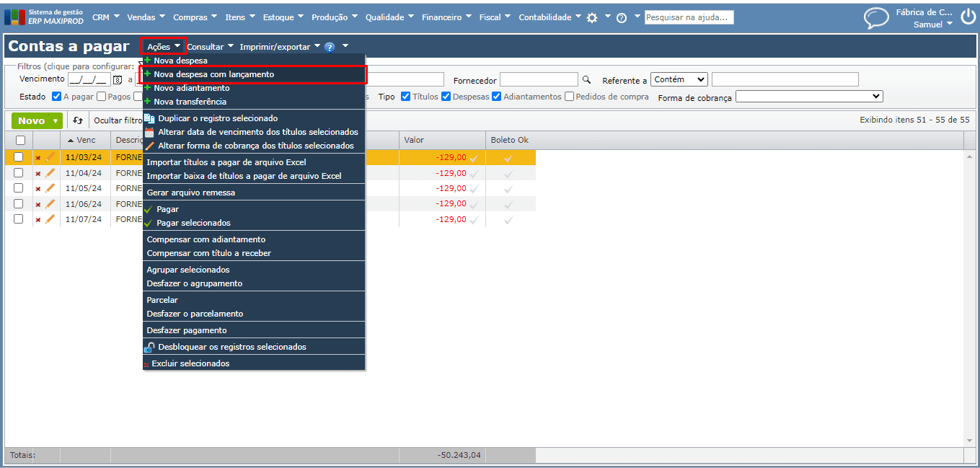Viewport: 980px width, 468px height.
Task: Open the Vencimento calendar picker icon
Action: pyautogui.click(x=118, y=80)
